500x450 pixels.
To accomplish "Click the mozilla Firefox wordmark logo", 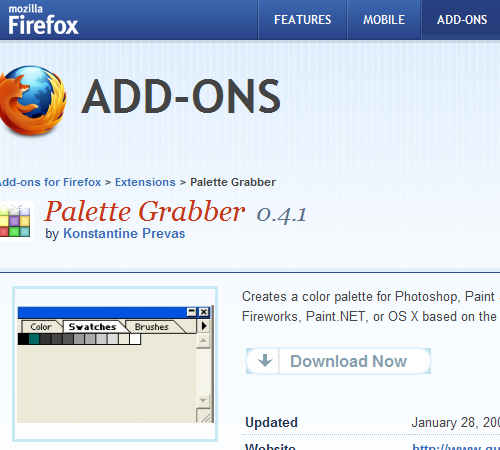I will [x=43, y=20].
